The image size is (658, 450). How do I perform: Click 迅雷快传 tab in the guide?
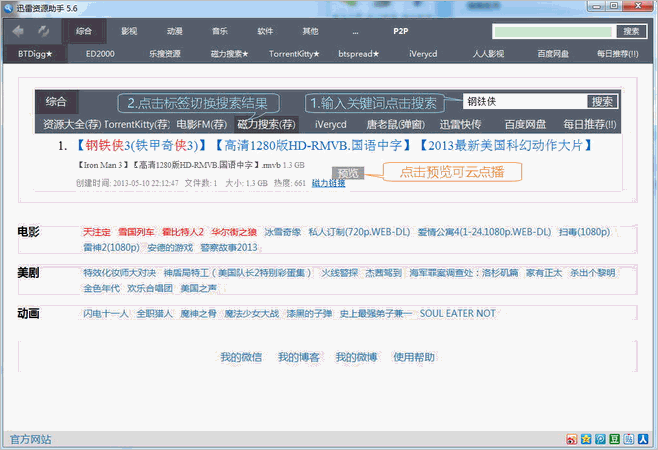click(460, 124)
